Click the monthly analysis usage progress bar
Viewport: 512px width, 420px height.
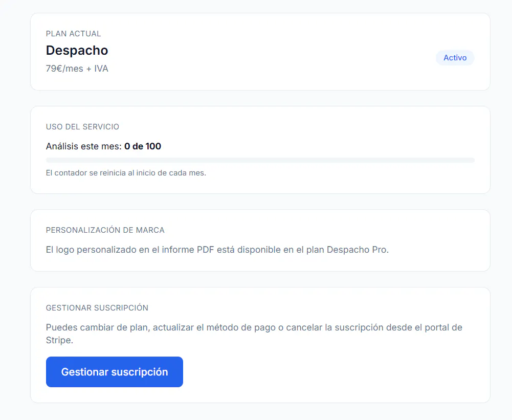click(260, 160)
